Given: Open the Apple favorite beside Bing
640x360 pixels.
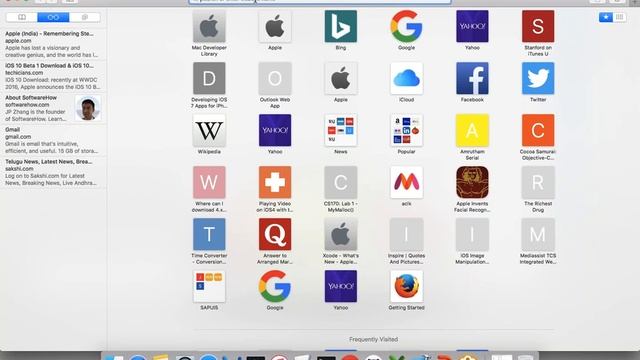Looking at the screenshot, I should 275,27.
